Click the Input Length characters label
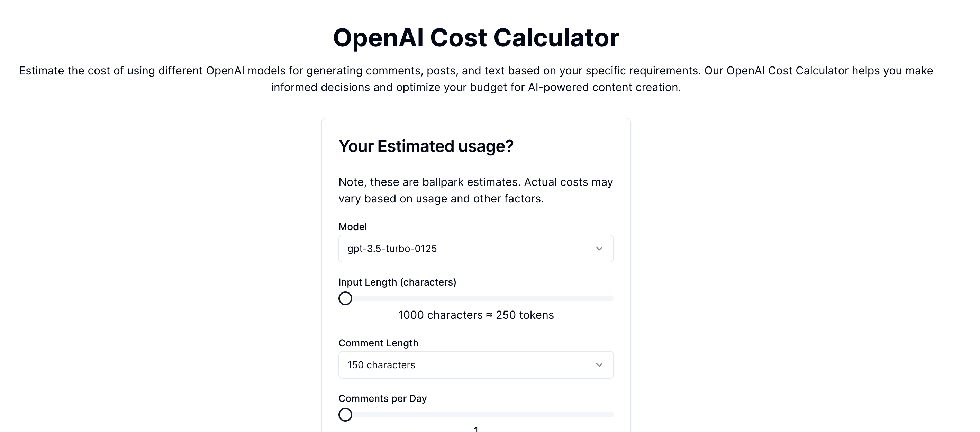The height and width of the screenshot is (432, 980). (397, 282)
